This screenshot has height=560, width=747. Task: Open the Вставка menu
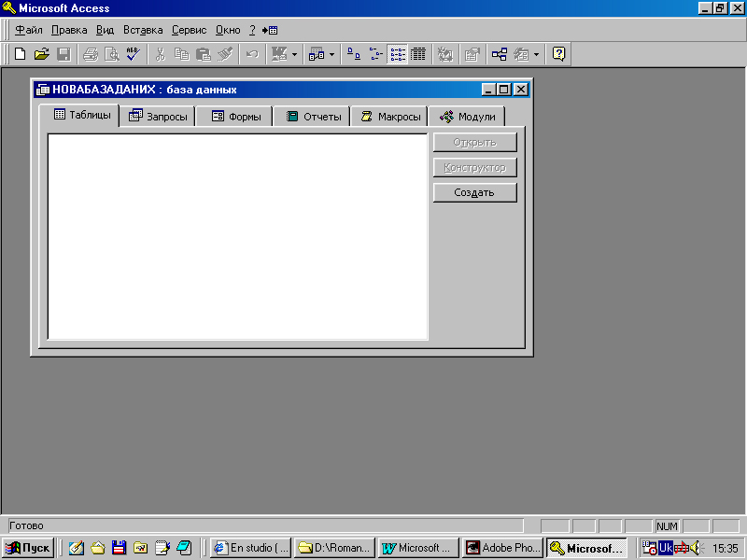click(x=143, y=30)
